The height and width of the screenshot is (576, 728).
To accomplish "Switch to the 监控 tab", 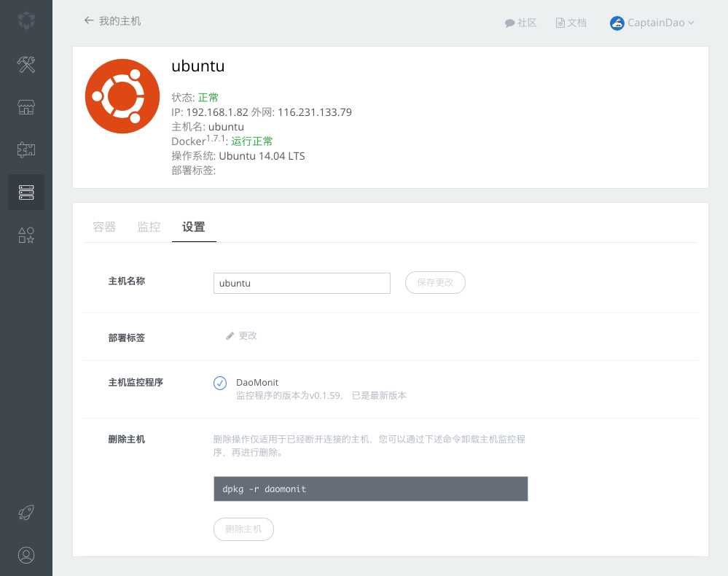I will coord(149,227).
